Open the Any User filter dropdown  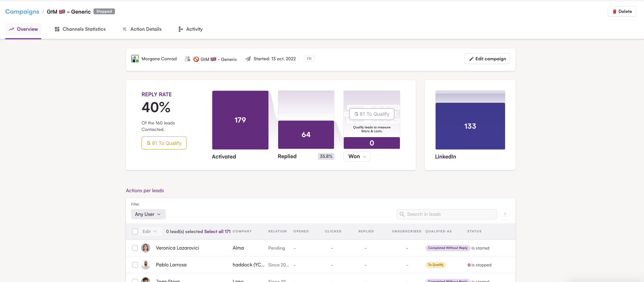coord(148,214)
